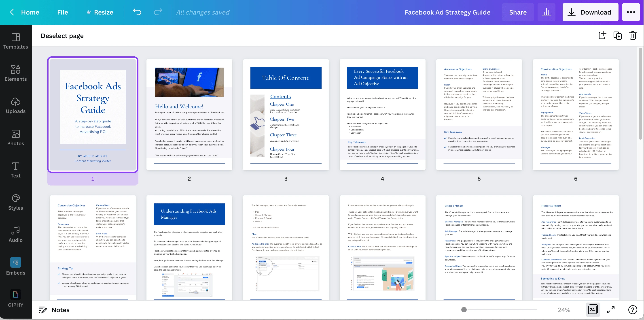The image size is (644, 320).
Task: Click Deselect page
Action: 62,36
